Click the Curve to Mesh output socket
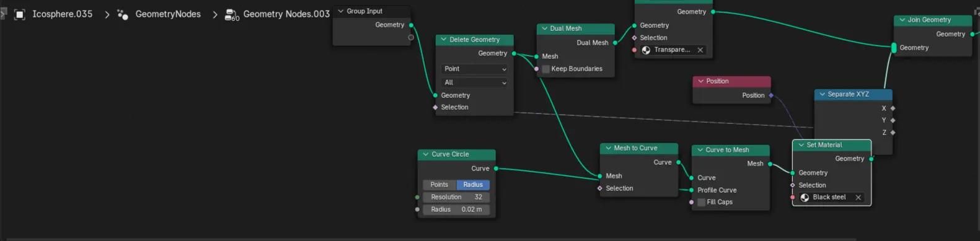Viewport: 980px width, 241px height. point(770,164)
